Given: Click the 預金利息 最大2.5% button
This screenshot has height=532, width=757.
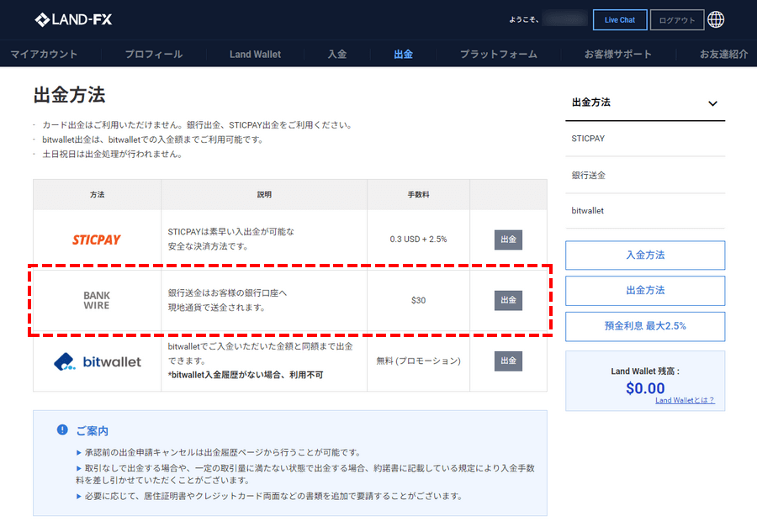Looking at the screenshot, I should (x=645, y=327).
